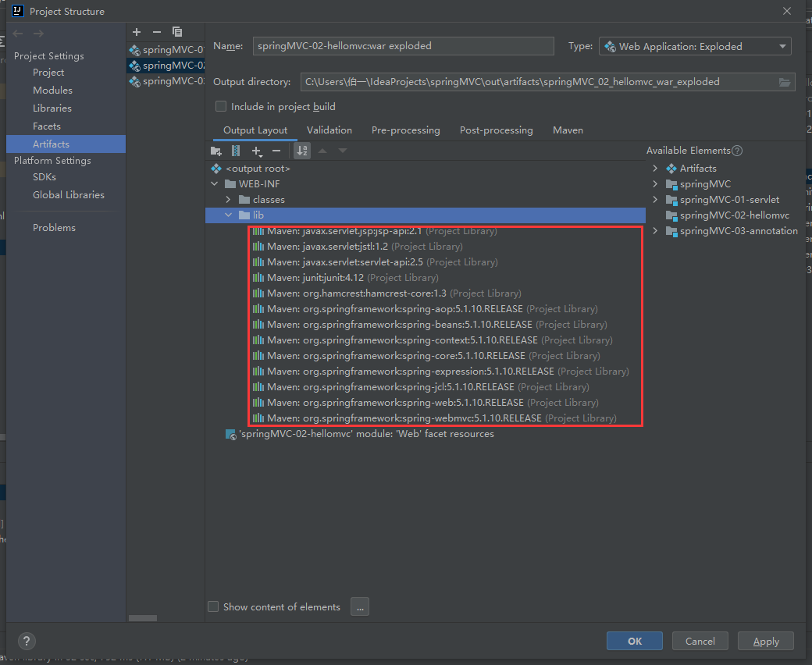This screenshot has width=812, height=665.
Task: Confirm with OK button
Action: pos(634,642)
